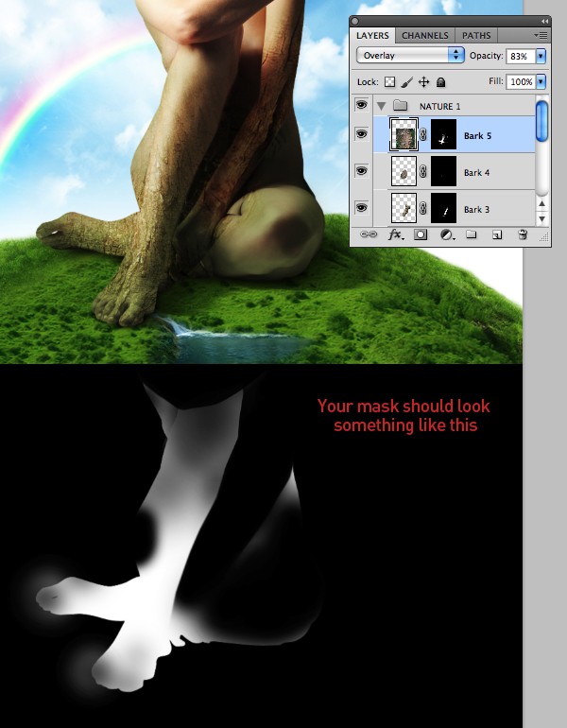Click the Bark 5 layer name
The height and width of the screenshot is (728, 567).
(x=477, y=135)
